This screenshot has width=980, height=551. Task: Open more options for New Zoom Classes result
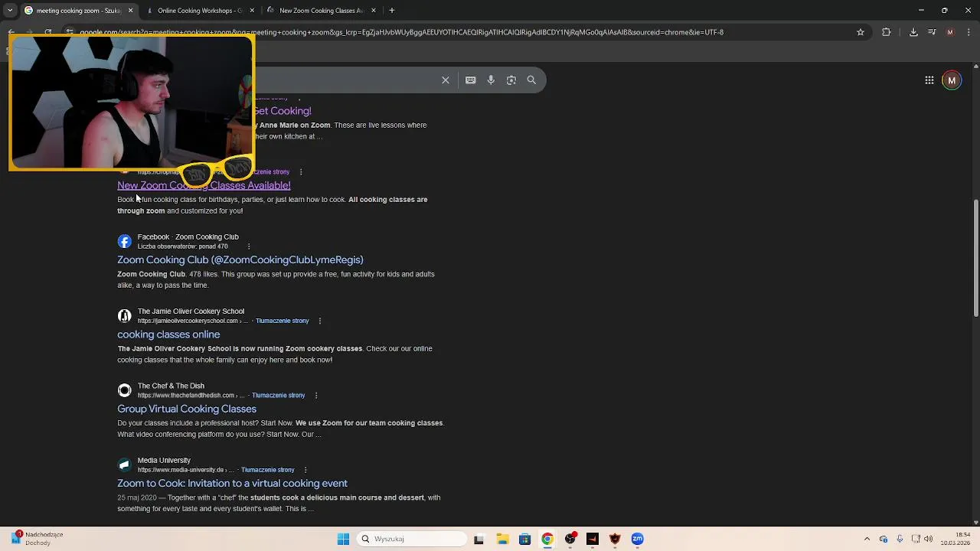[x=300, y=172]
